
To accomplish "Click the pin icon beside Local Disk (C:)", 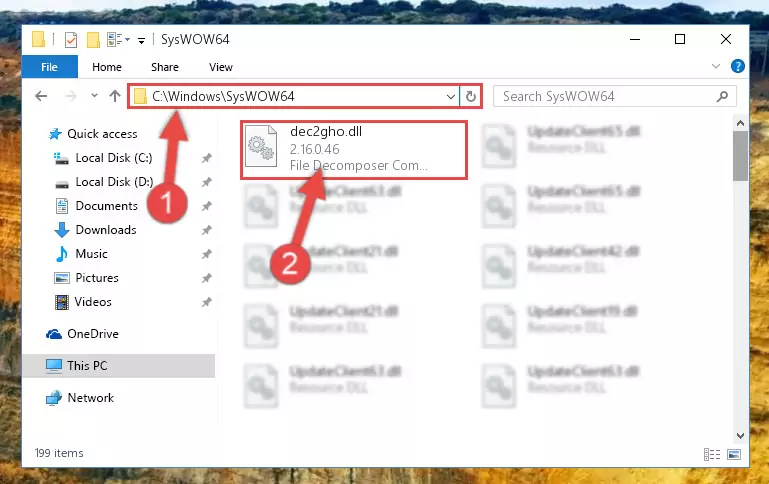I will pyautogui.click(x=206, y=158).
